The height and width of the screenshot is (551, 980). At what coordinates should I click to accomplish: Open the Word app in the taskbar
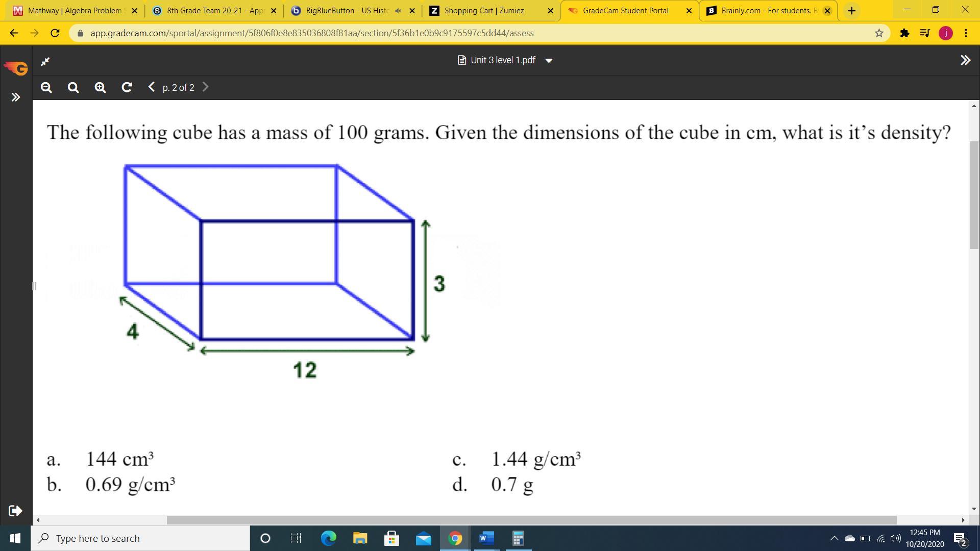[486, 538]
